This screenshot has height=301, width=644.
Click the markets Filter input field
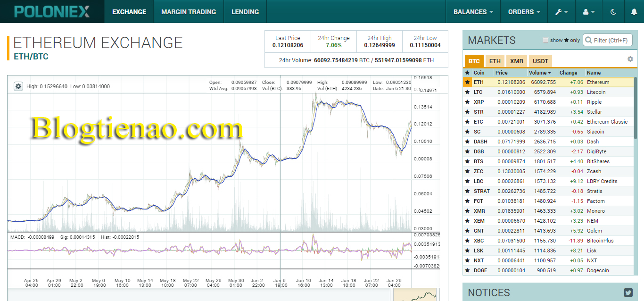[x=611, y=41]
